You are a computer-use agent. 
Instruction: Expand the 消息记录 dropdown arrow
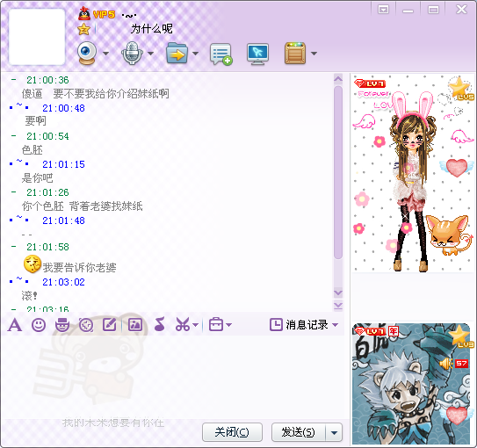click(336, 325)
